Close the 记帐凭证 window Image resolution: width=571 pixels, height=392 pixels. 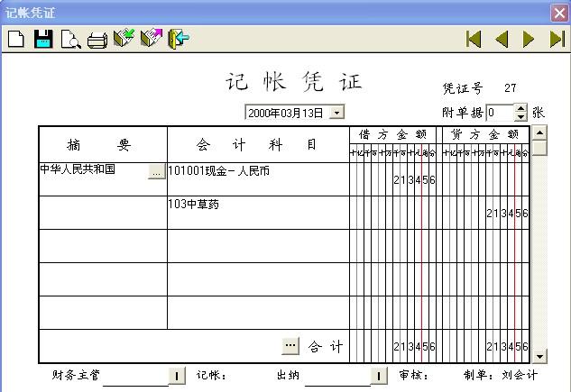[x=559, y=14]
